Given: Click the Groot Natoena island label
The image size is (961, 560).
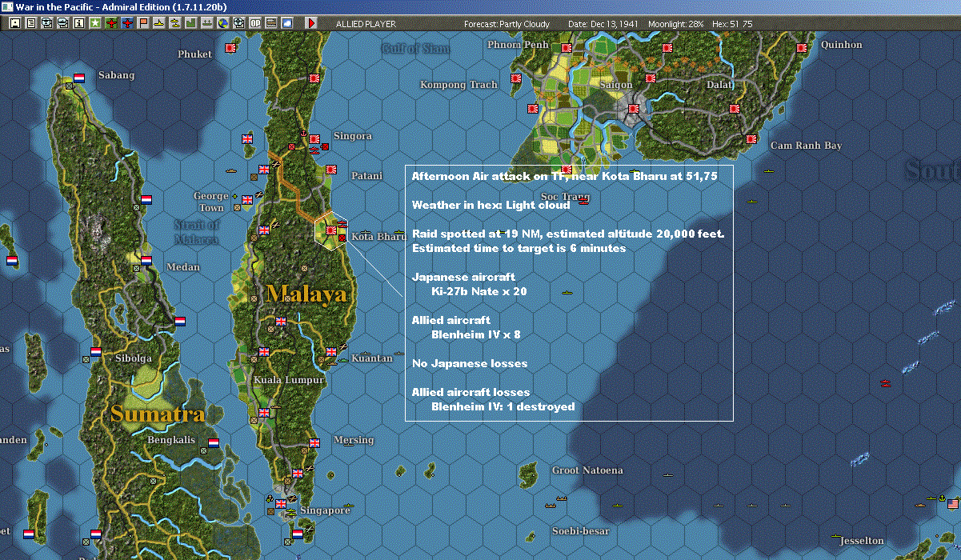Looking at the screenshot, I should [x=587, y=470].
